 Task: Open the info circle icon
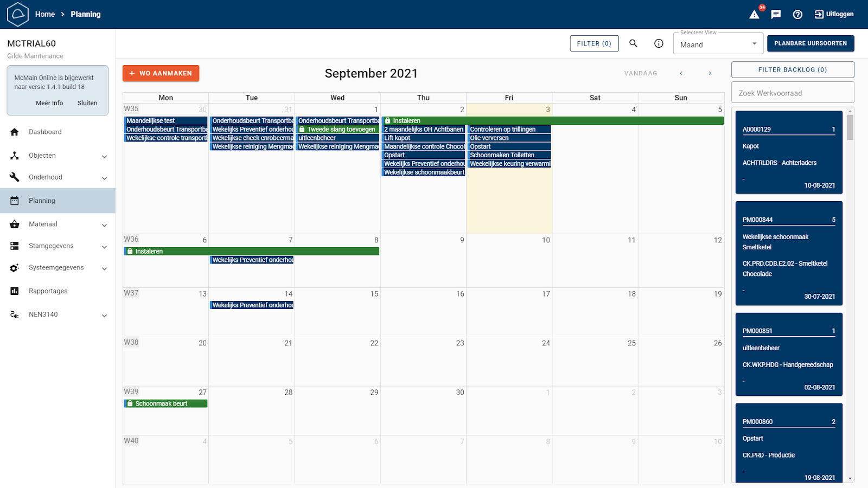[x=659, y=43]
